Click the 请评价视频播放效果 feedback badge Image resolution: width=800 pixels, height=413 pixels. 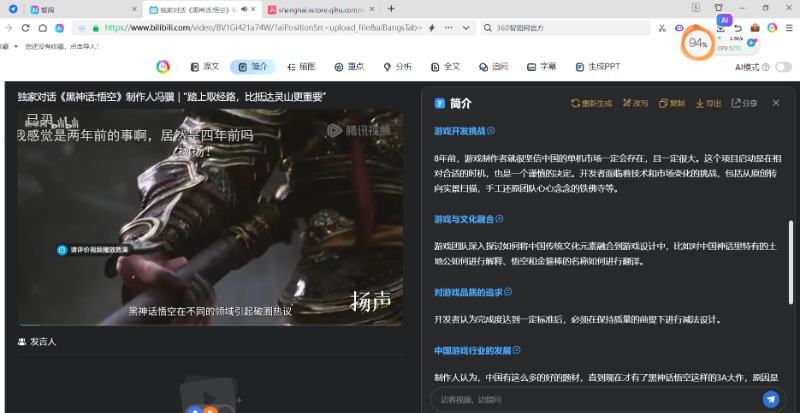point(95,250)
